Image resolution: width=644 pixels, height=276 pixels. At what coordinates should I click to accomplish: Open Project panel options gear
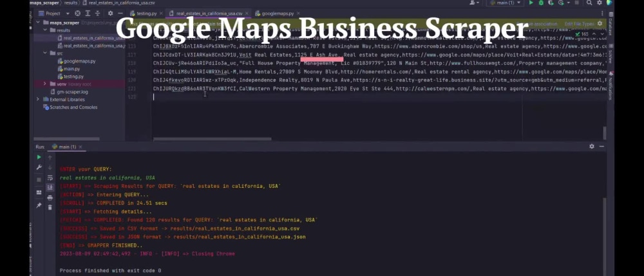[x=111, y=14]
